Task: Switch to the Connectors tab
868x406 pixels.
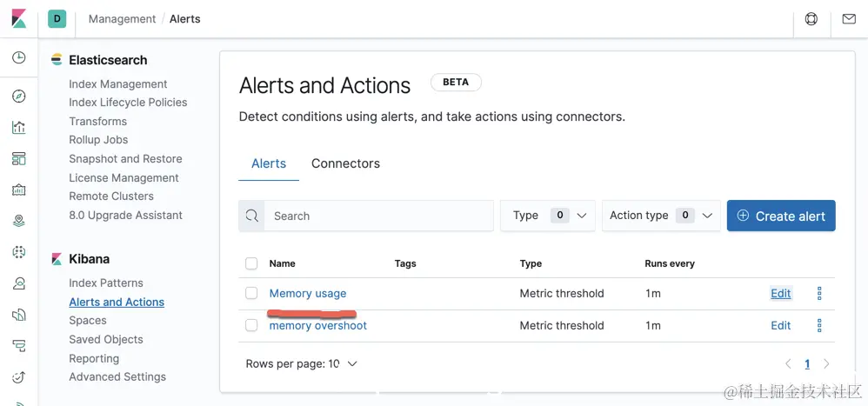Action: tap(345, 163)
